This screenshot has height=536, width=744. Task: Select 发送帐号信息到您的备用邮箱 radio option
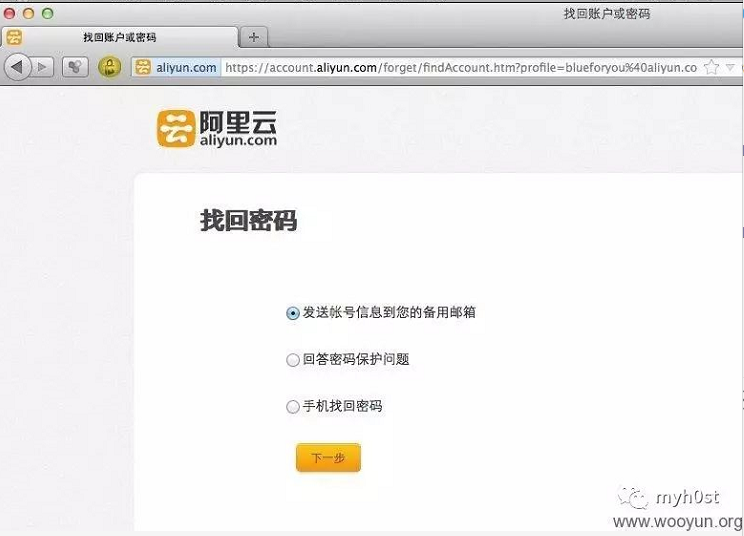click(293, 313)
